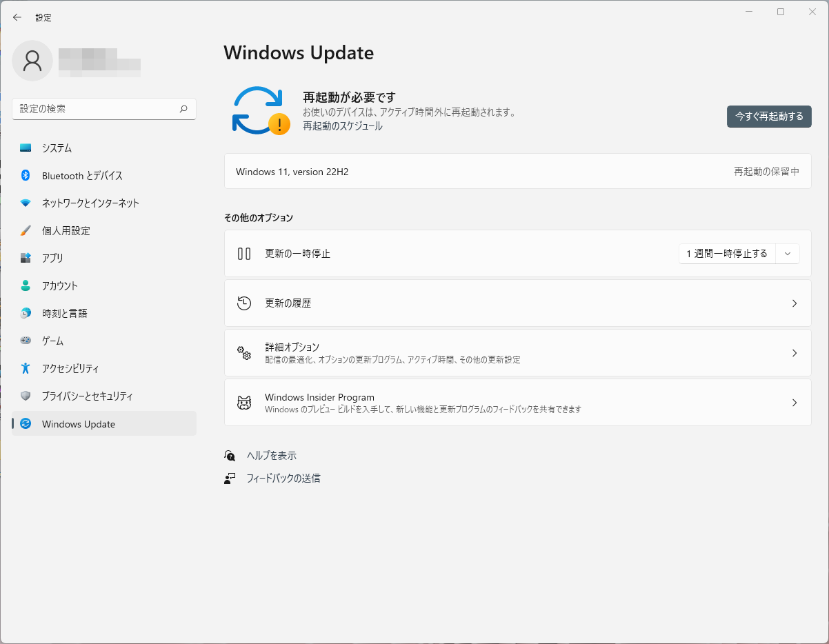
Task: Select アクセシビリティ in the sidebar
Action: 104,368
